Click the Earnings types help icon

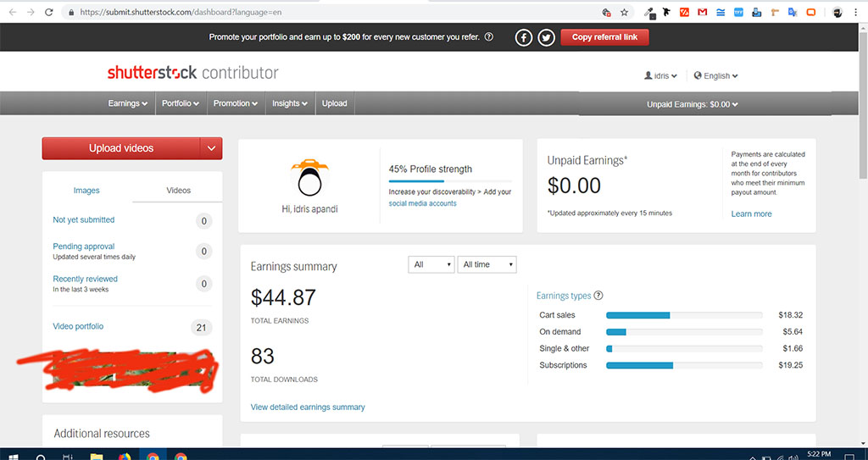(598, 296)
